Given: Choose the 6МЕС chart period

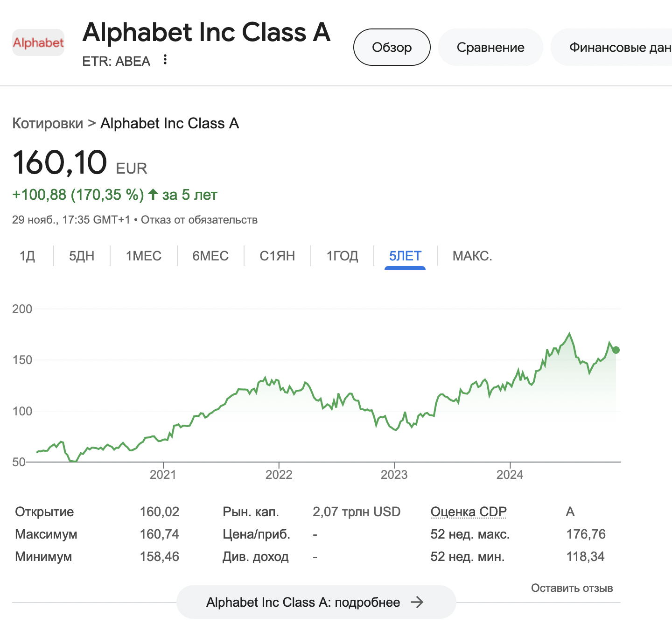Looking at the screenshot, I should coord(210,256).
